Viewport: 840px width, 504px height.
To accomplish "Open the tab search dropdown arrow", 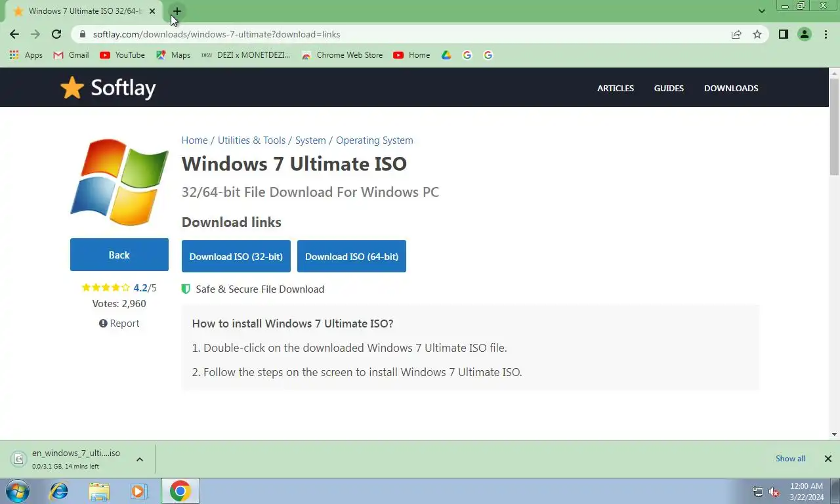I will 762,11.
